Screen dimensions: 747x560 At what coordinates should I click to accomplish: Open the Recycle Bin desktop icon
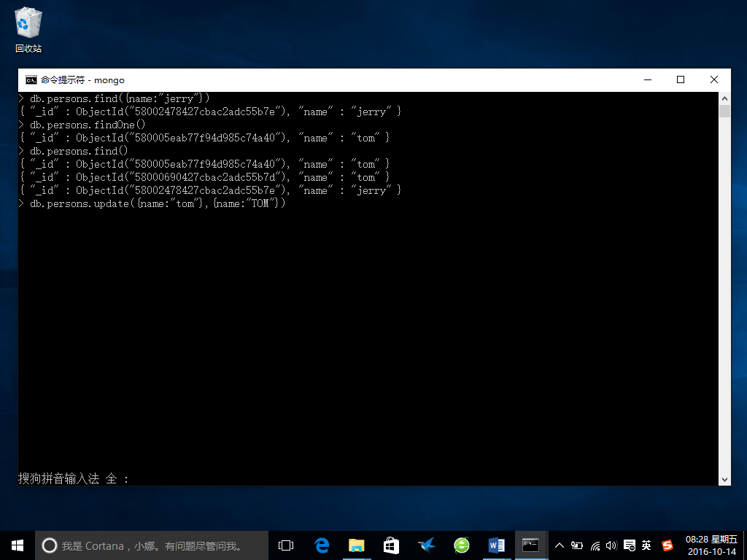(28, 29)
